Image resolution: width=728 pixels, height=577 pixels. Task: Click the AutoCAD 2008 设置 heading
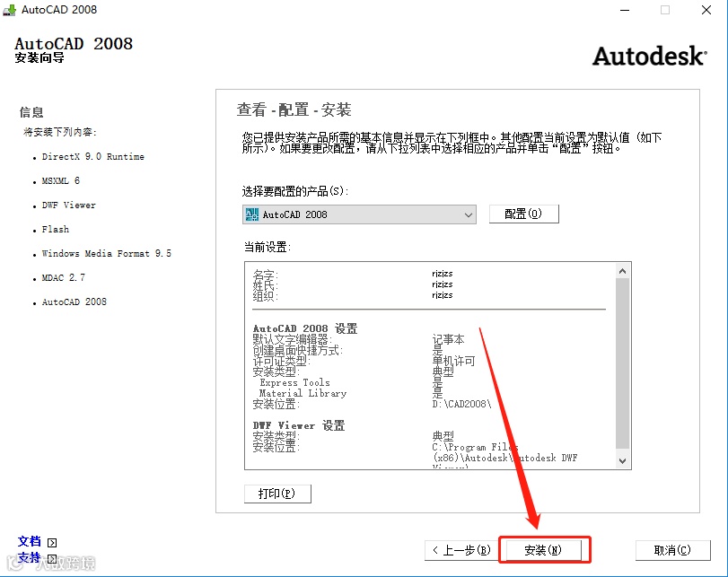[305, 328]
